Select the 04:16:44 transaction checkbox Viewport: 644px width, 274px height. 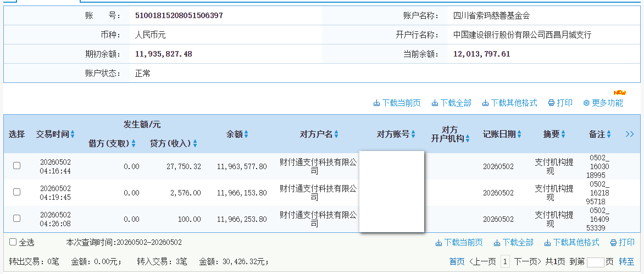[x=17, y=166]
